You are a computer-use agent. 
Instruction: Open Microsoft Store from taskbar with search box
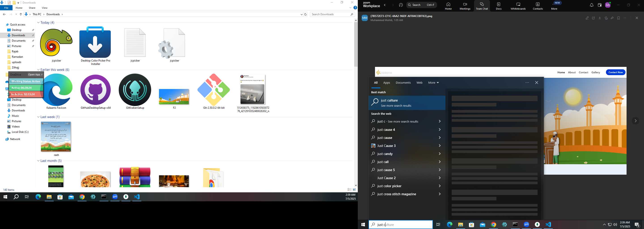click(472, 225)
